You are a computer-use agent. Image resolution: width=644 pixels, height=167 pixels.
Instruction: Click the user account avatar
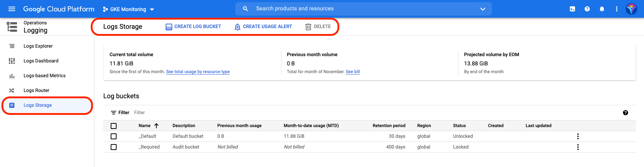(631, 9)
